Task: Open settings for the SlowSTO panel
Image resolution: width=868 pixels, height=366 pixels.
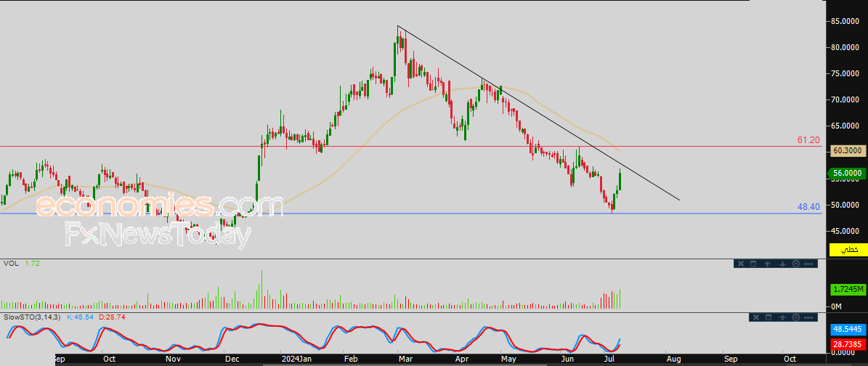Action: tap(796, 317)
